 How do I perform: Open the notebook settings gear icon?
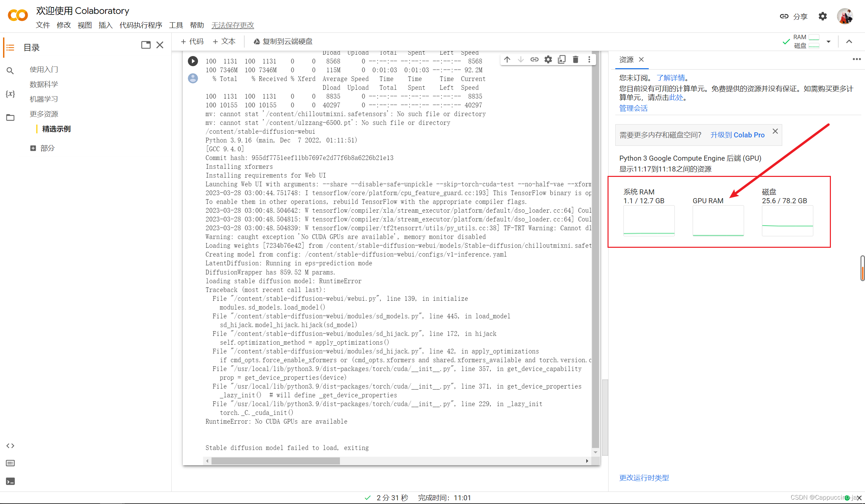[x=823, y=16]
